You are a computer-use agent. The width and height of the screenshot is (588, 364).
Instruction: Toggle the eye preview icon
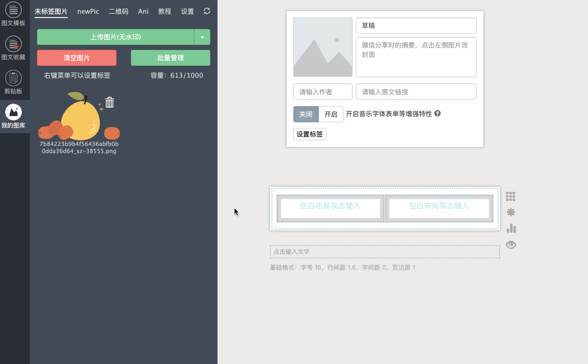pos(511,245)
